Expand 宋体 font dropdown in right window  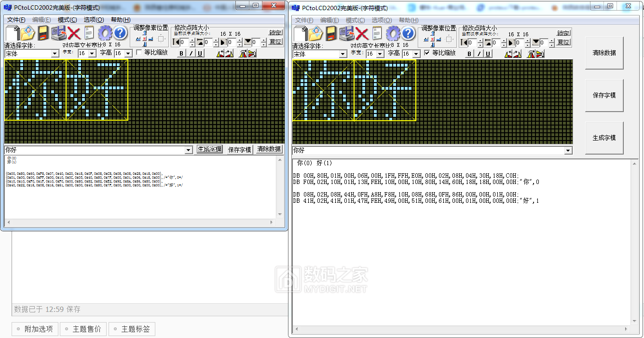coord(343,54)
